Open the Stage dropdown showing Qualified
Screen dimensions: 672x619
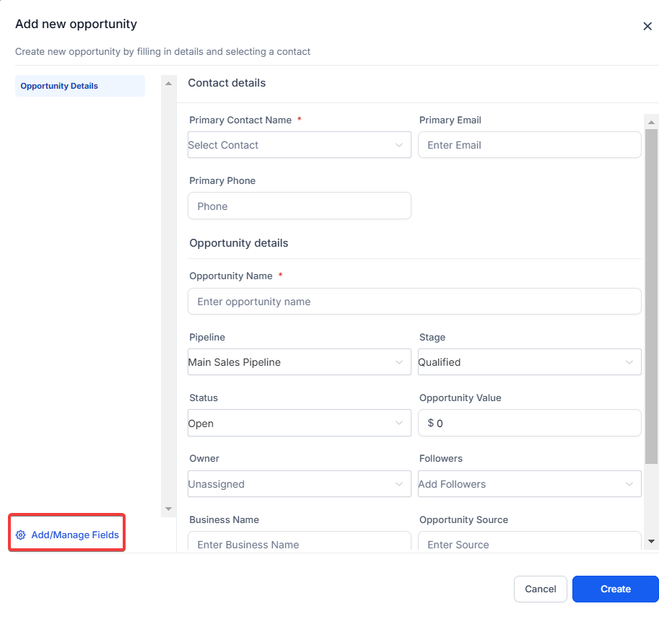click(529, 362)
